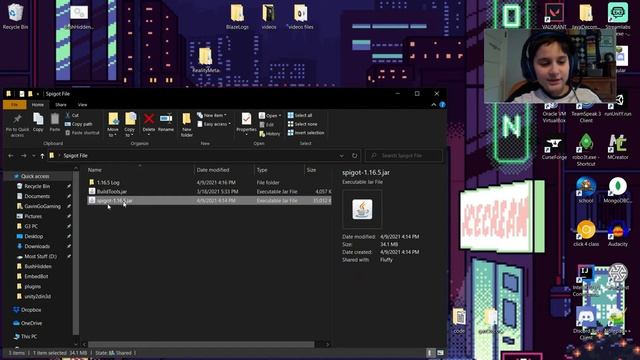Open the New item dropdown

click(x=211, y=116)
